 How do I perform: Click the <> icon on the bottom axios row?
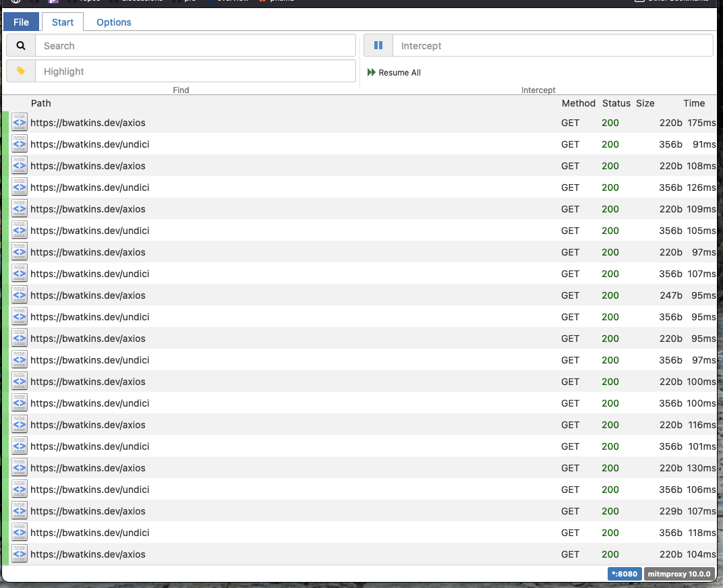coord(19,554)
